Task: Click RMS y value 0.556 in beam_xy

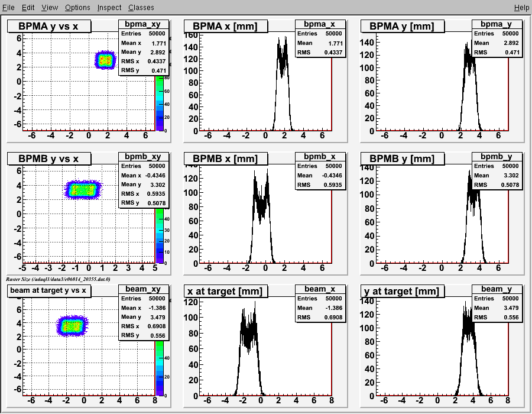Action: tap(158, 335)
